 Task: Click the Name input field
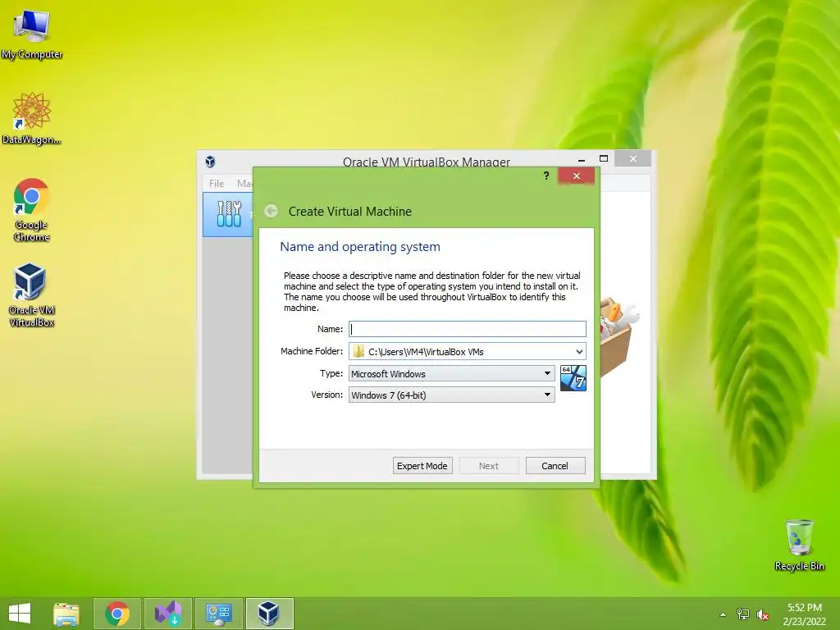[x=467, y=329]
